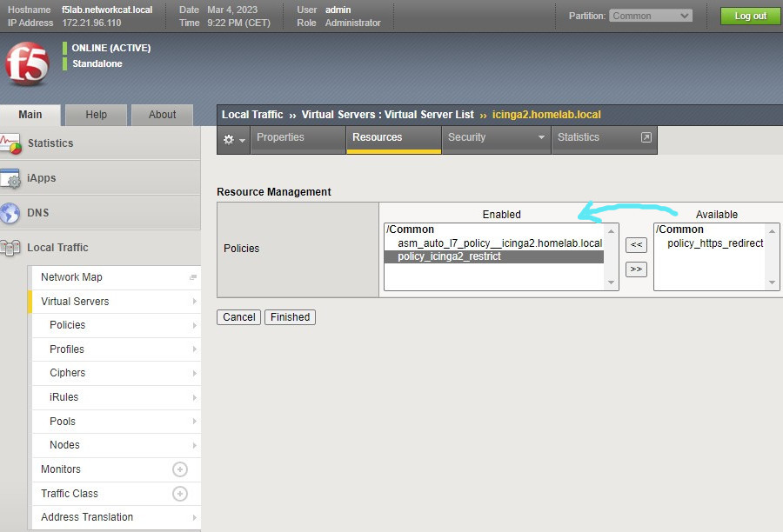This screenshot has width=783, height=532.
Task: Open Network Map menu item
Action: [117, 277]
